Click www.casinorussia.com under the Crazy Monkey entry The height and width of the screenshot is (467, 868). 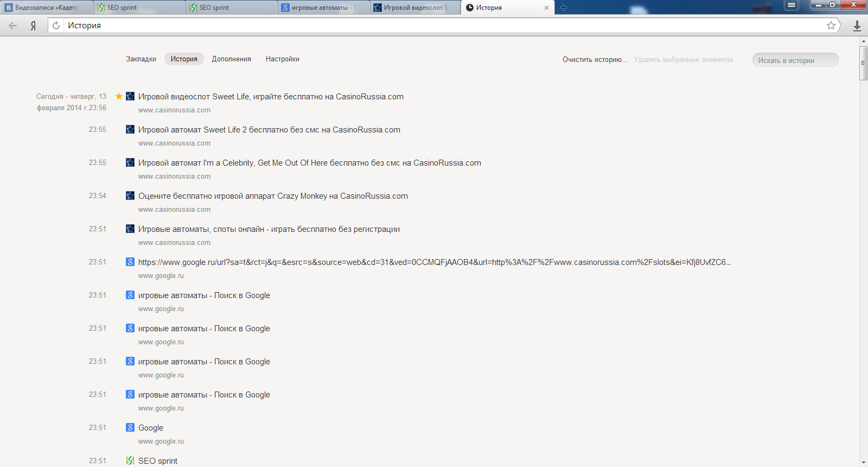click(x=174, y=210)
